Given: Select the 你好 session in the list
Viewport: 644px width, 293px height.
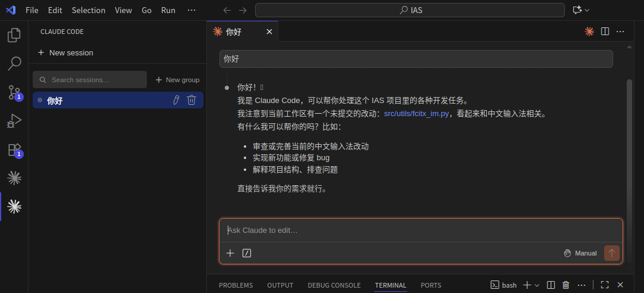Looking at the screenshot, I should (118, 100).
